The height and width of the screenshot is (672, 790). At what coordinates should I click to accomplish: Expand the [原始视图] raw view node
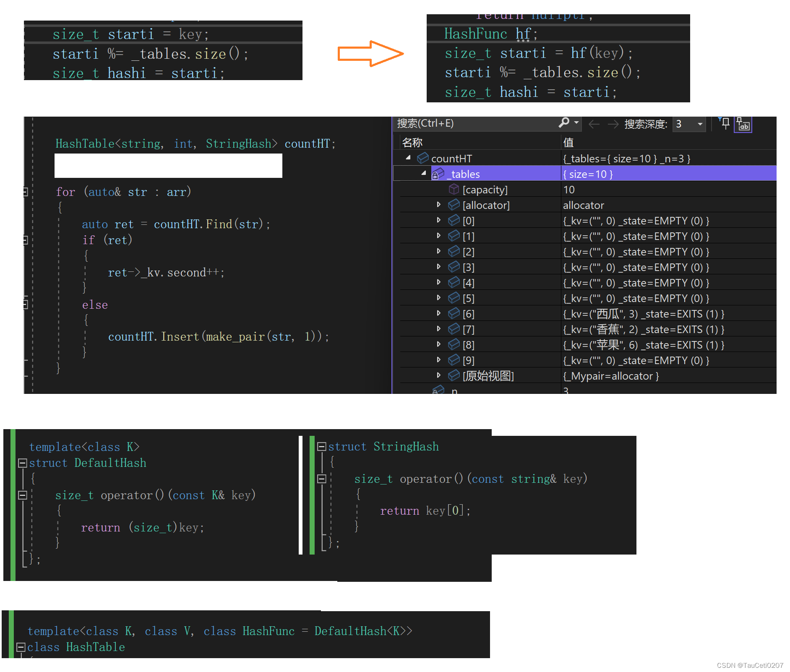coord(438,375)
